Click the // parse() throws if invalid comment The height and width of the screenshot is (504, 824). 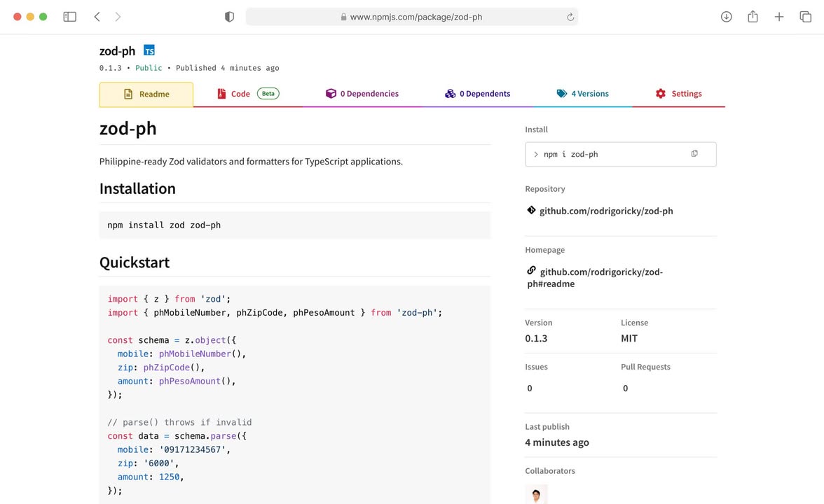pyautogui.click(x=179, y=422)
